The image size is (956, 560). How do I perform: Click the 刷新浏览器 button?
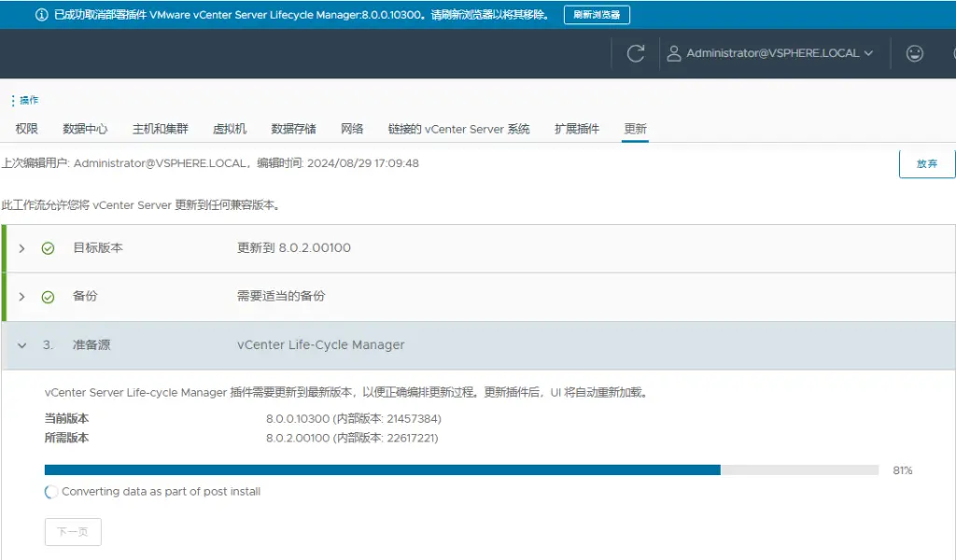click(597, 15)
